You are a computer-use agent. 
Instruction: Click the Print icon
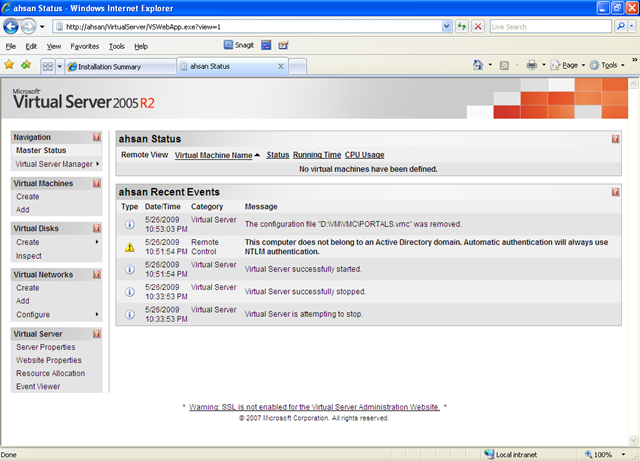click(x=531, y=65)
